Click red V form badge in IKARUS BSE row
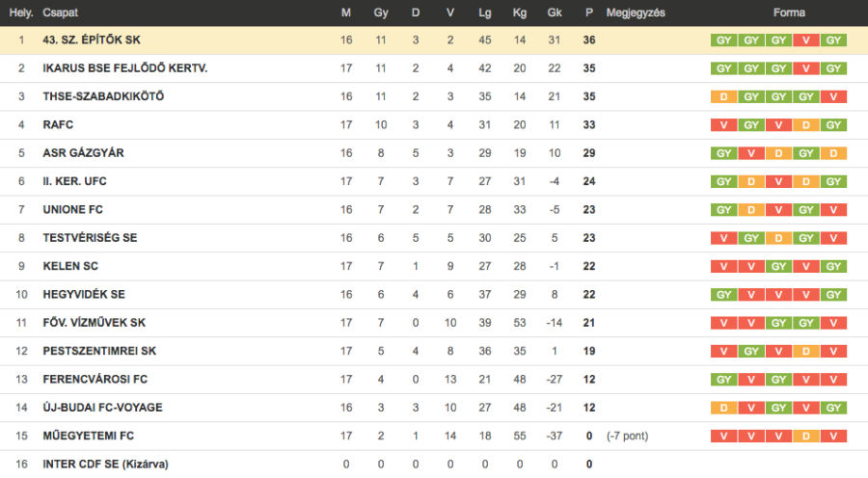Viewport: 868px width, 478px height. 806,68
